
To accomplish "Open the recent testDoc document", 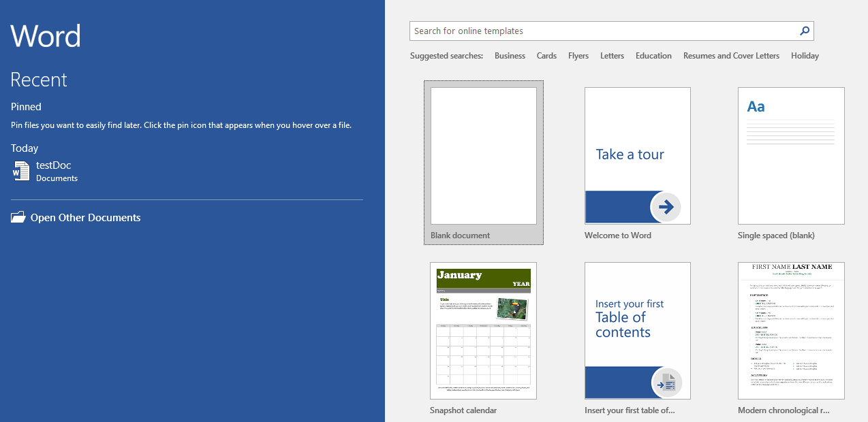I will pyautogui.click(x=187, y=171).
